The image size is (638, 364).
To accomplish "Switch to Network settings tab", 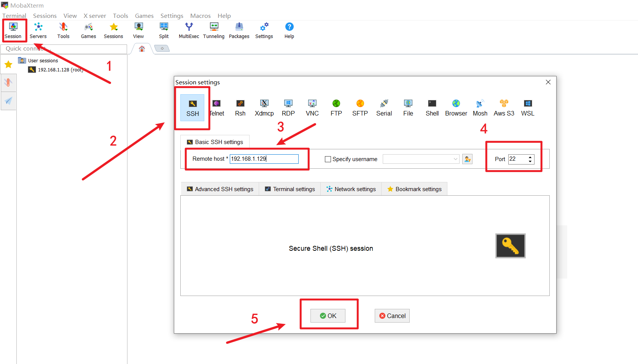I will [x=351, y=189].
